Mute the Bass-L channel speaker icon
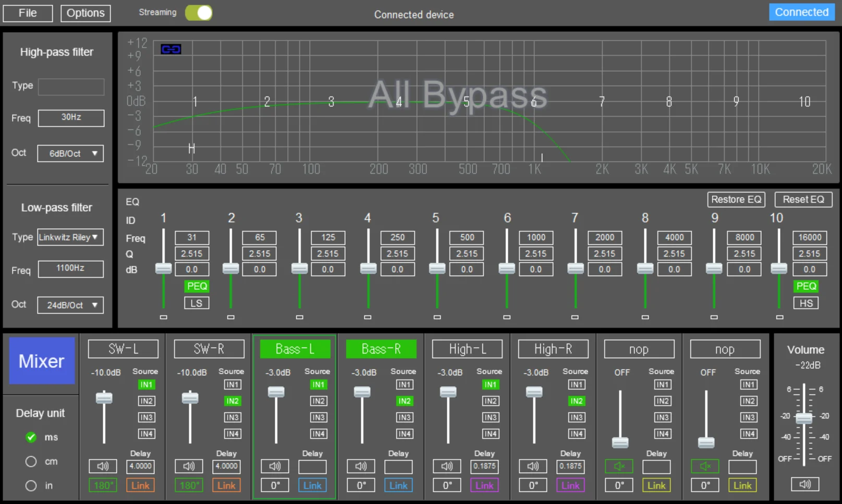The image size is (842, 504). pos(275,466)
